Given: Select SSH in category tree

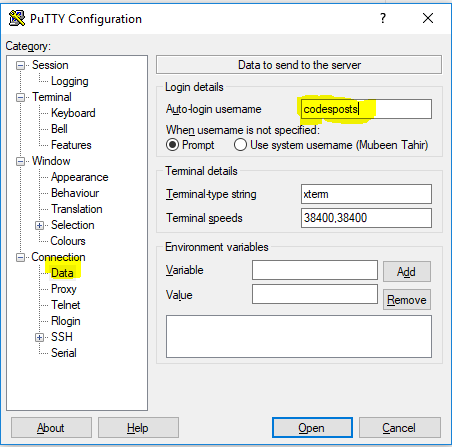Looking at the screenshot, I should (x=62, y=337).
